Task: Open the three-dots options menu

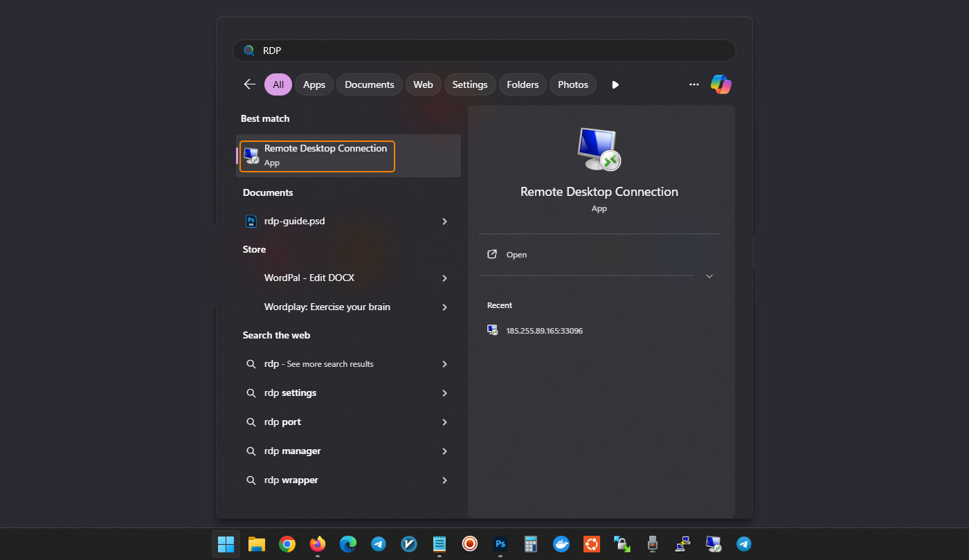Action: click(x=694, y=84)
